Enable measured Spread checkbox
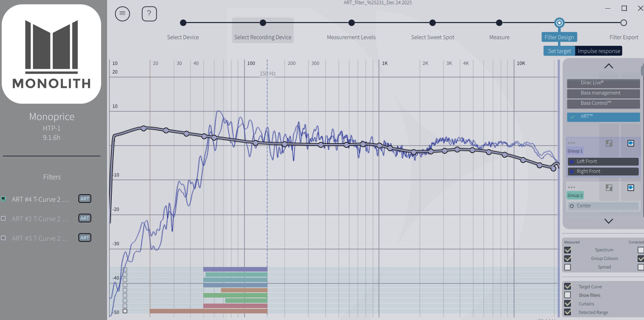644x320 pixels. point(568,267)
